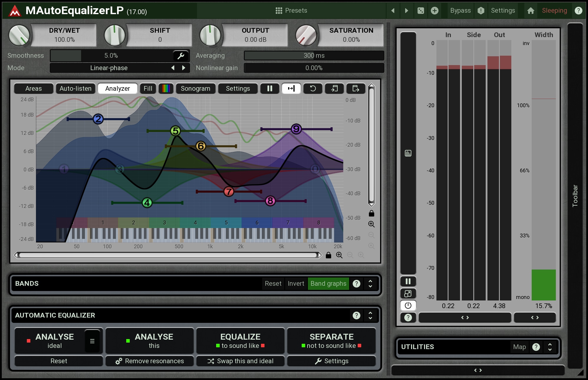Screen dimensions: 588x380
Task: Click the Remove resonances button
Action: pyautogui.click(x=150, y=361)
